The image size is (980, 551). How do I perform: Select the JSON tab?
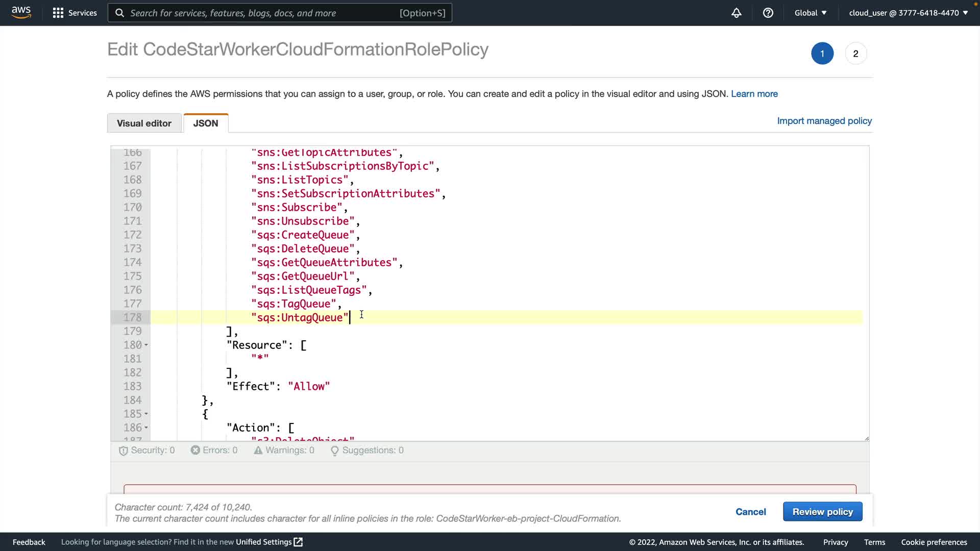pos(206,123)
